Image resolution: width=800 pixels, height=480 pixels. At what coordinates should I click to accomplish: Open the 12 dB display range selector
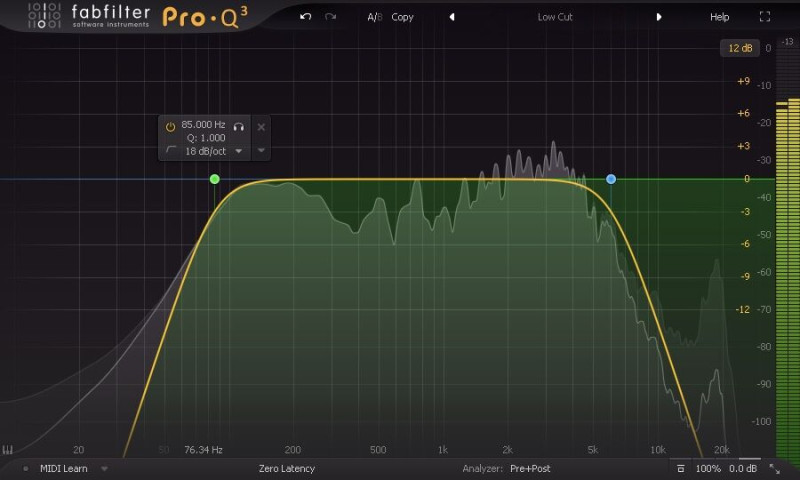pyautogui.click(x=740, y=48)
